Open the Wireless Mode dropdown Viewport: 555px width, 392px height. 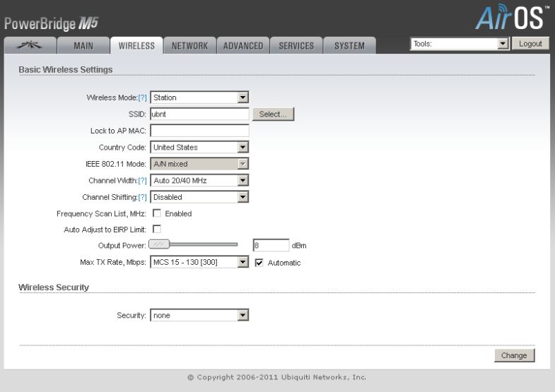point(199,97)
